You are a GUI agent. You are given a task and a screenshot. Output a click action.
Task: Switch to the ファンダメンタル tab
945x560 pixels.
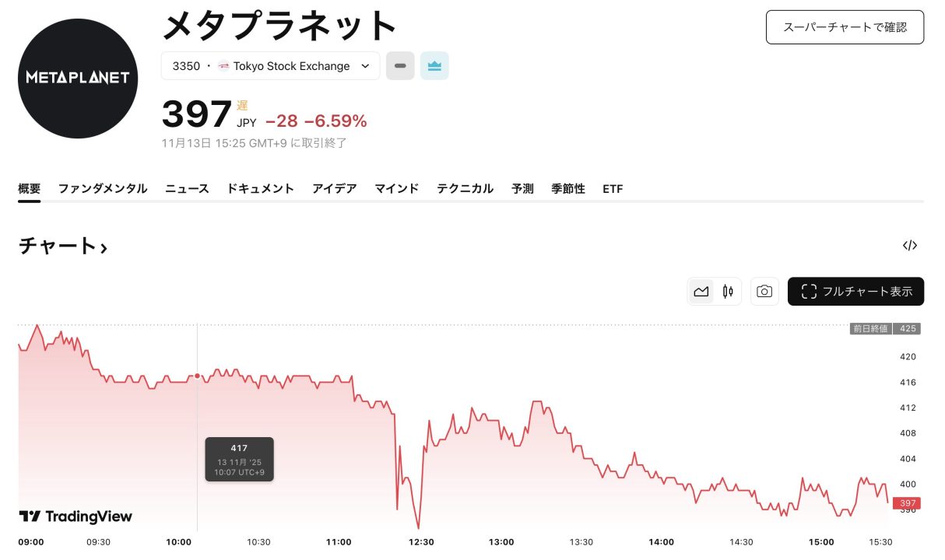(x=103, y=188)
